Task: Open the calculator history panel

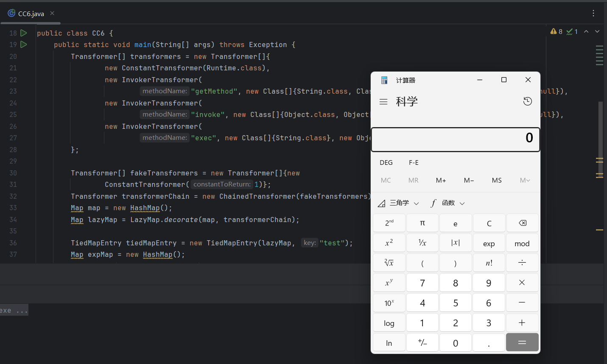Action: 528,101
